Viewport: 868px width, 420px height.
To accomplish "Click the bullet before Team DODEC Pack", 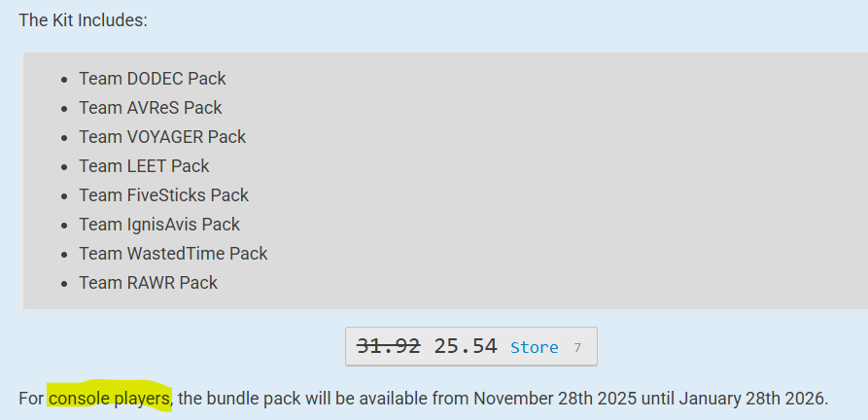I will (x=64, y=79).
